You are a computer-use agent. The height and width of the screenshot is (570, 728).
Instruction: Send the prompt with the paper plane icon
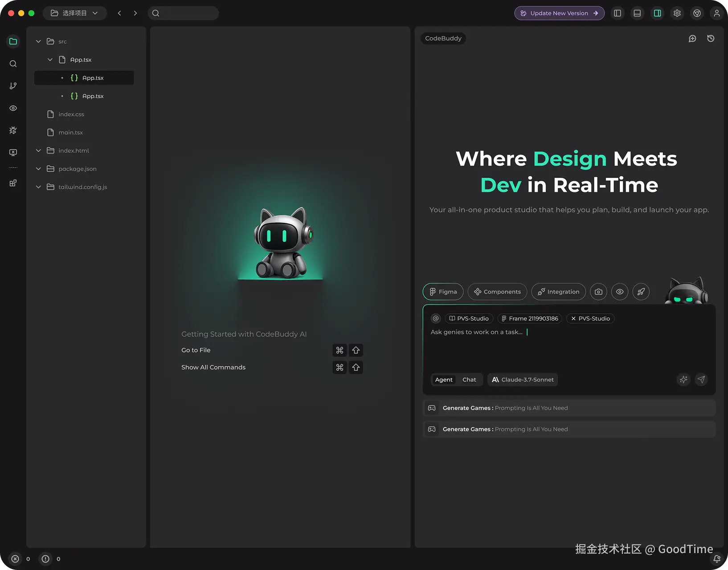(x=701, y=379)
